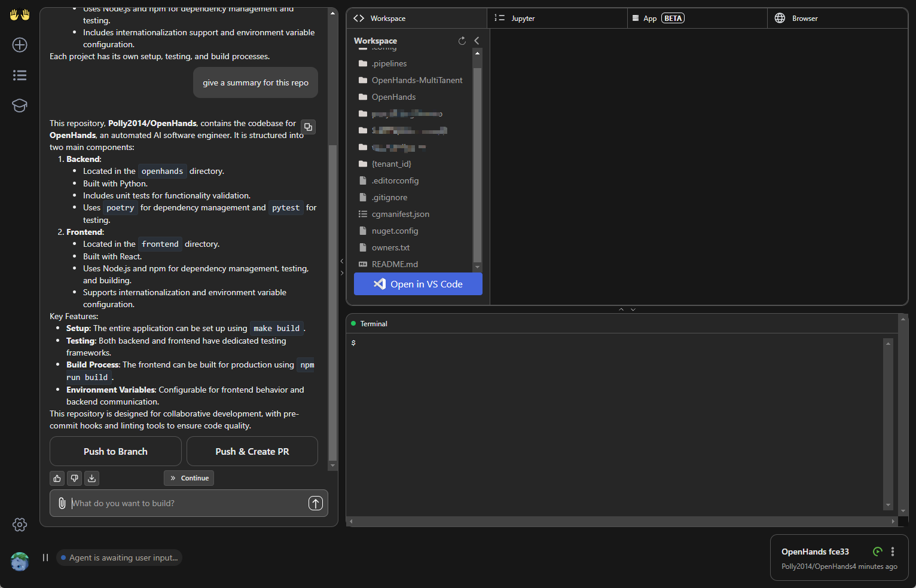Open the conversations list icon
The image size is (916, 588).
pyautogui.click(x=20, y=75)
